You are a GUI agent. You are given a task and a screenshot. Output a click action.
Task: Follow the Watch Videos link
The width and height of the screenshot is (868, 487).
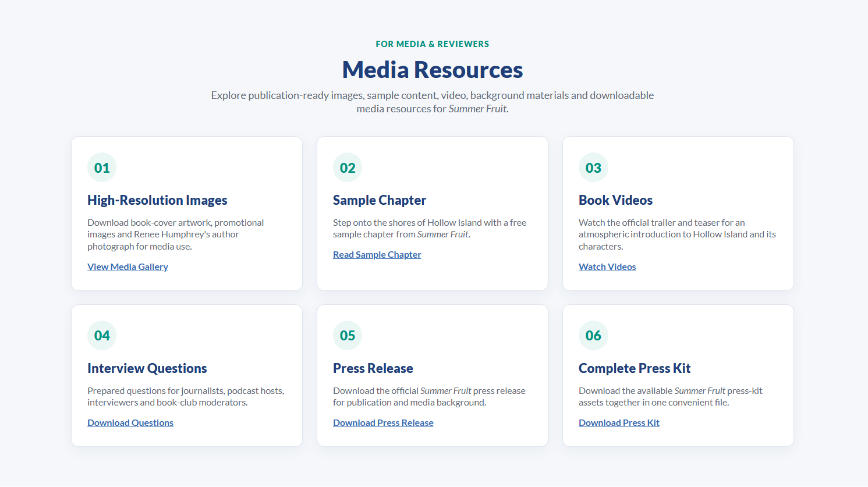(607, 266)
